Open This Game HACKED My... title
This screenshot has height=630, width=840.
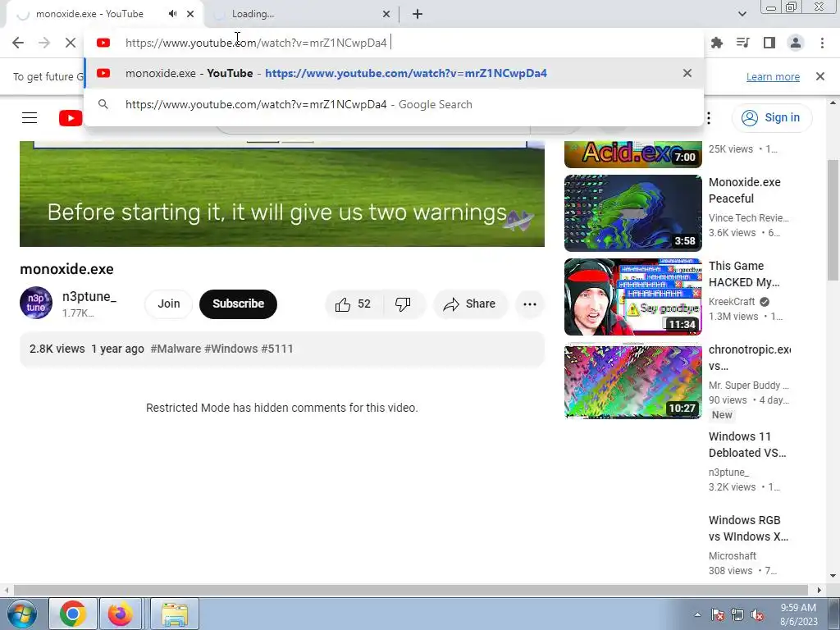pyautogui.click(x=744, y=274)
